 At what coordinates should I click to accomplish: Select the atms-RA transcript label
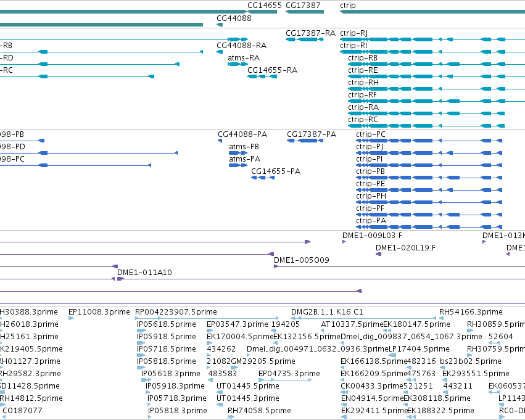pos(244,58)
